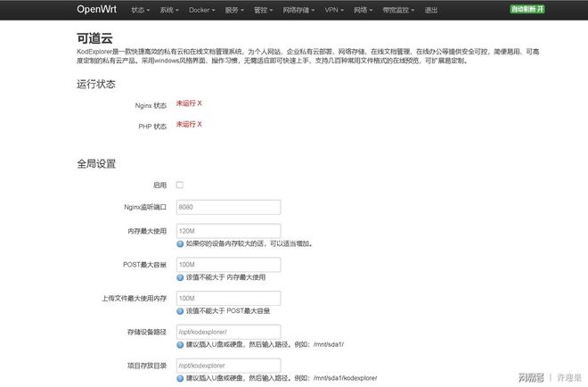Open the 服务 menu

tap(234, 11)
